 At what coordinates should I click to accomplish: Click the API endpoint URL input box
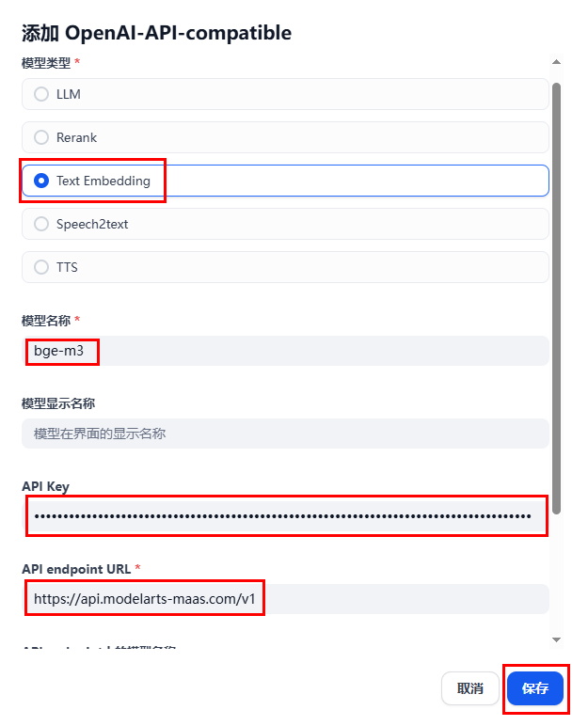pyautogui.click(x=285, y=599)
